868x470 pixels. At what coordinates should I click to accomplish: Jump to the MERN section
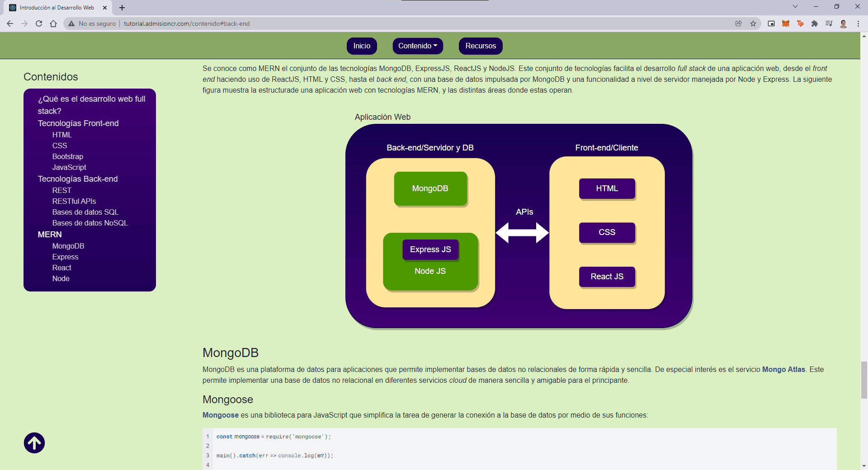(x=50, y=235)
